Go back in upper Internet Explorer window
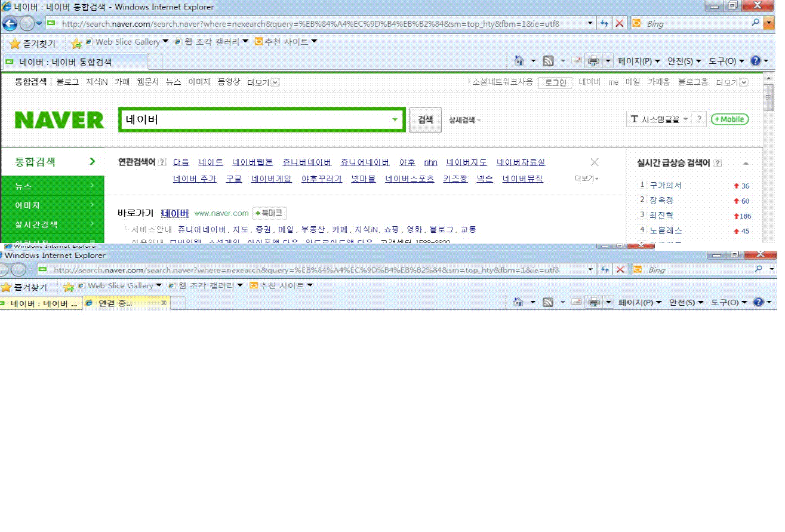The width and height of the screenshot is (785, 532). click(10, 23)
